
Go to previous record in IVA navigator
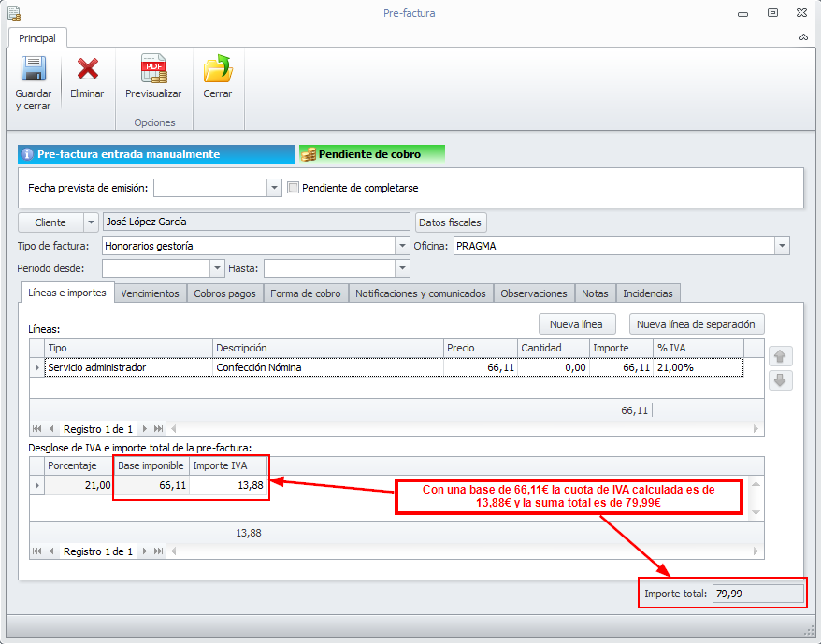pyautogui.click(x=51, y=551)
